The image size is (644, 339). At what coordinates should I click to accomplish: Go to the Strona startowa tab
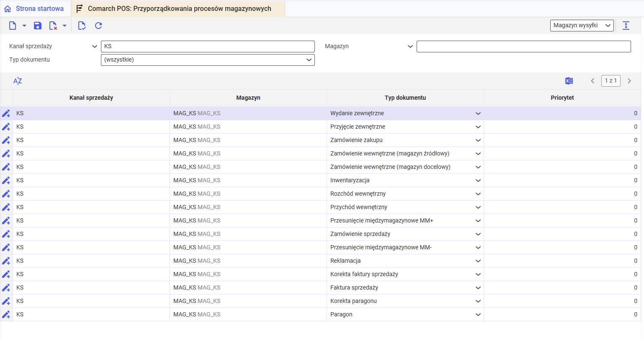(34, 8)
